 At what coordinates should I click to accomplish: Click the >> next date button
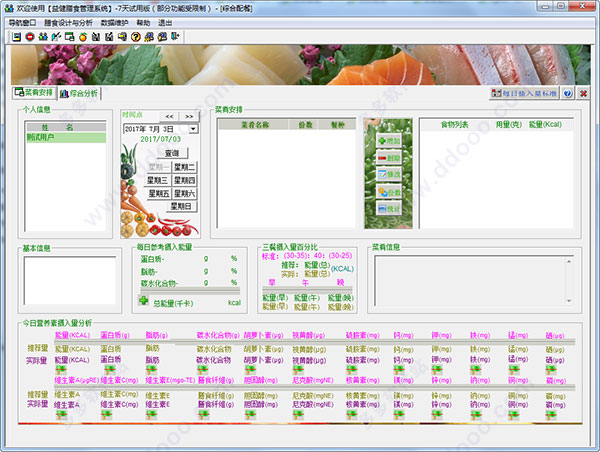point(189,116)
